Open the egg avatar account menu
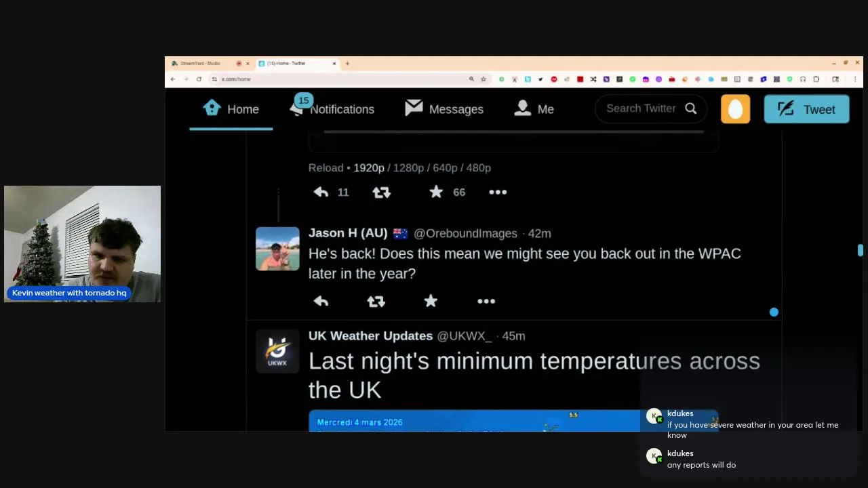The height and width of the screenshot is (488, 868). [735, 109]
